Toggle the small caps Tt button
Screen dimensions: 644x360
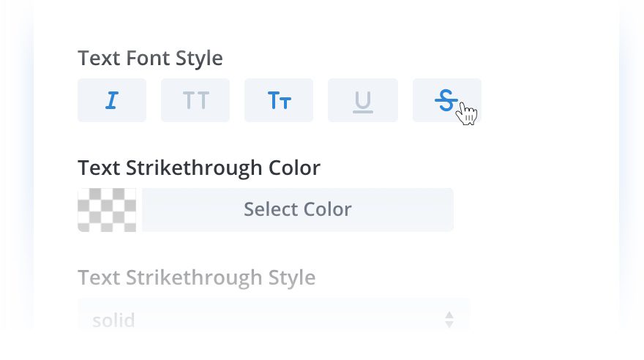point(279,100)
